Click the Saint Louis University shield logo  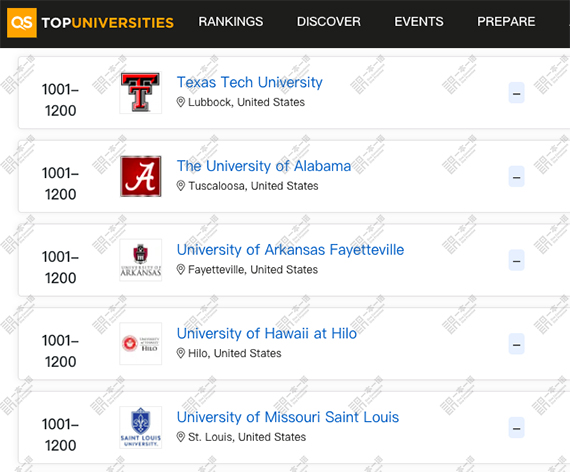click(141, 427)
